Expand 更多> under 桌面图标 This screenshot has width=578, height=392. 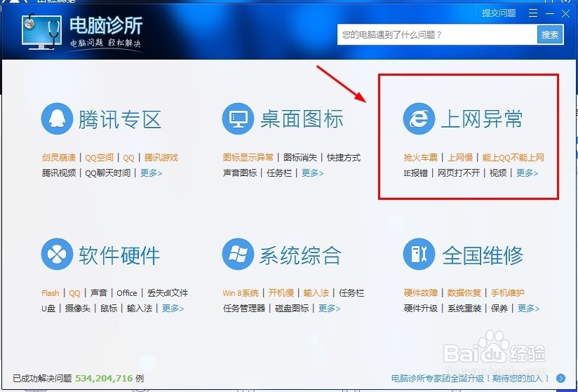(313, 173)
